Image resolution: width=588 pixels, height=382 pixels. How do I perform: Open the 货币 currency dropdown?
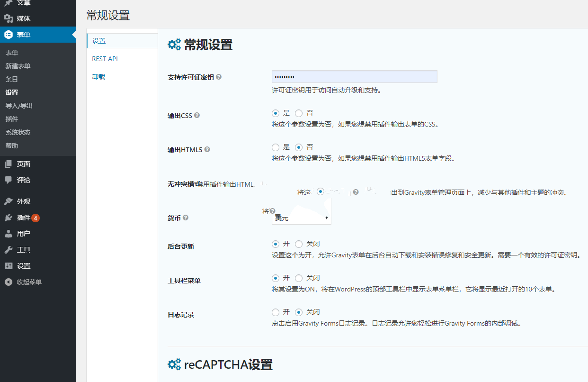(x=301, y=218)
